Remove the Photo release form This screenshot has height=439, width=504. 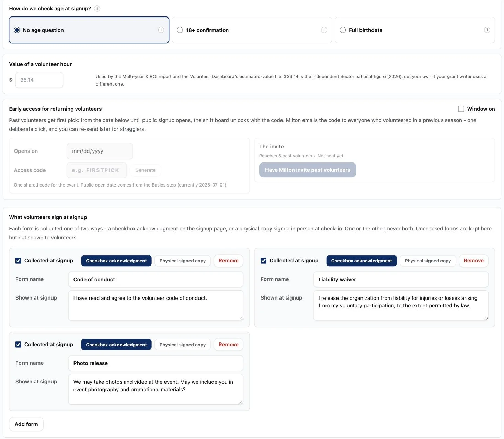point(228,345)
